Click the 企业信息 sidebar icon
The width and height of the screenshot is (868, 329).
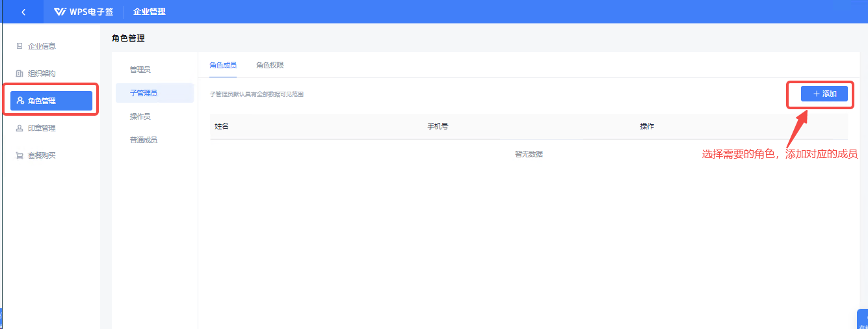[20, 46]
